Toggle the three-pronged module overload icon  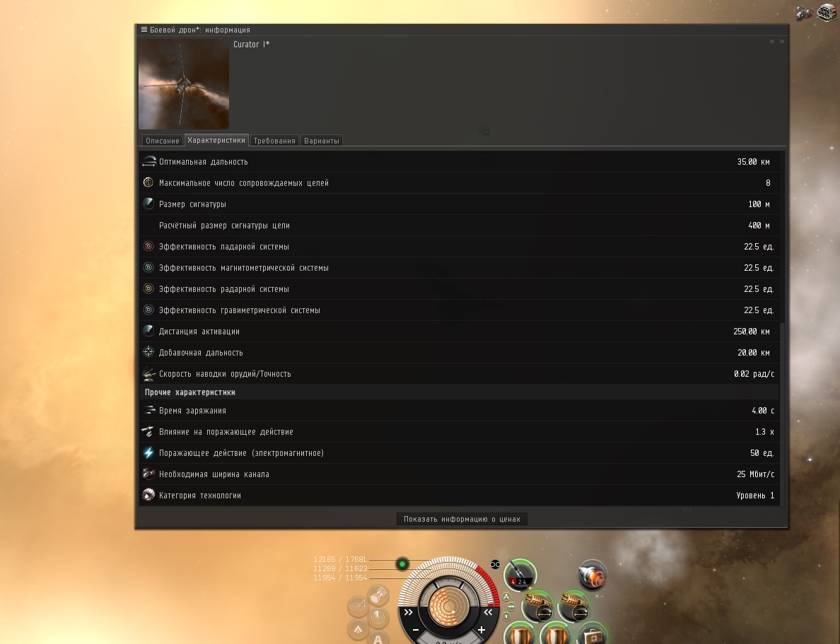[x=506, y=597]
